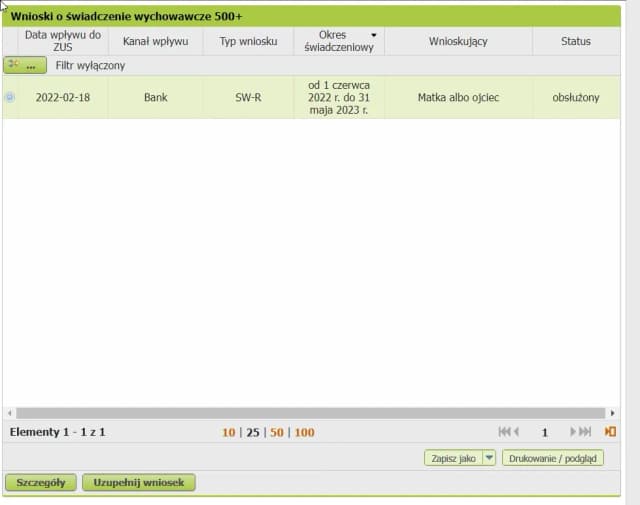Viewport: 640px width, 505px height.
Task: Go to previous page of results
Action: (516, 432)
